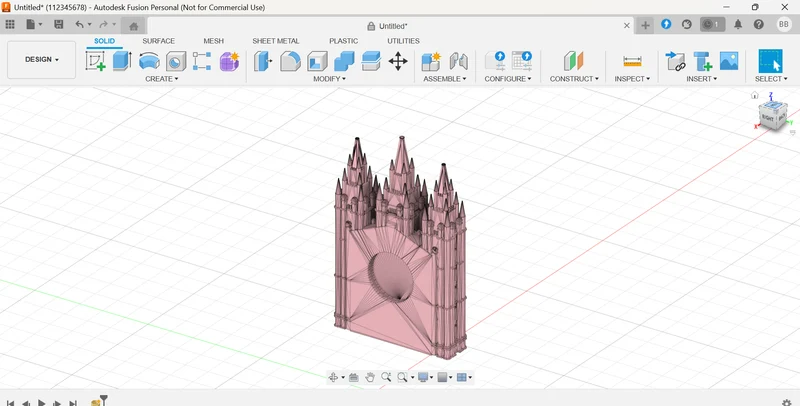Image resolution: width=800 pixels, height=406 pixels.
Task: Switch to the MESH tab
Action: point(214,41)
